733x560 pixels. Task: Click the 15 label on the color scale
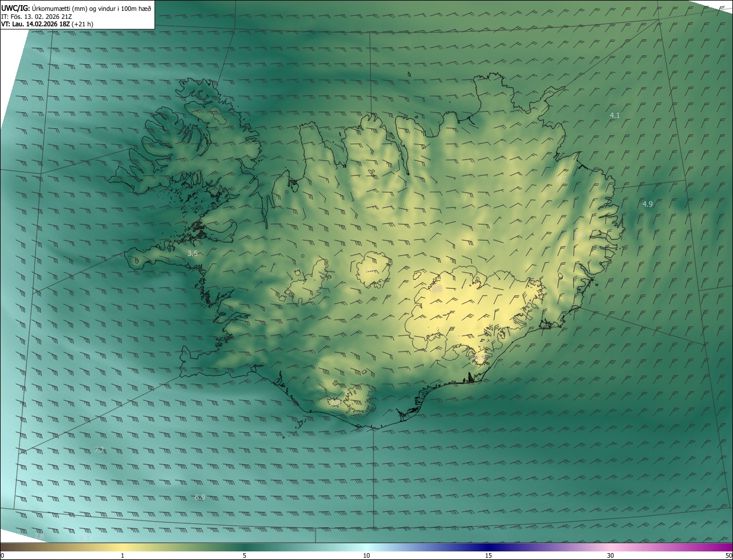488,556
